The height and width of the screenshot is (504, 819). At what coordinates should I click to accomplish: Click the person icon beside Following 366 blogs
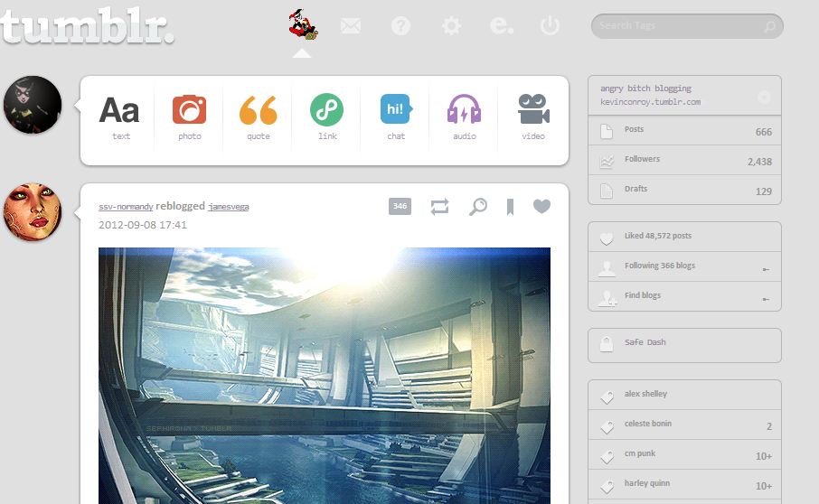(607, 268)
